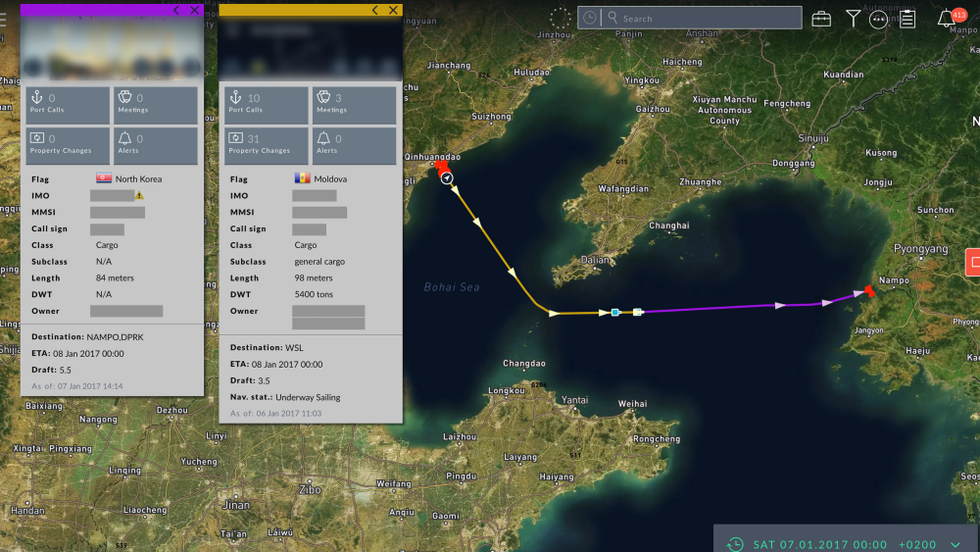Image resolution: width=980 pixels, height=552 pixels.
Task: Open Meetings tile showing 3
Action: pos(354,104)
